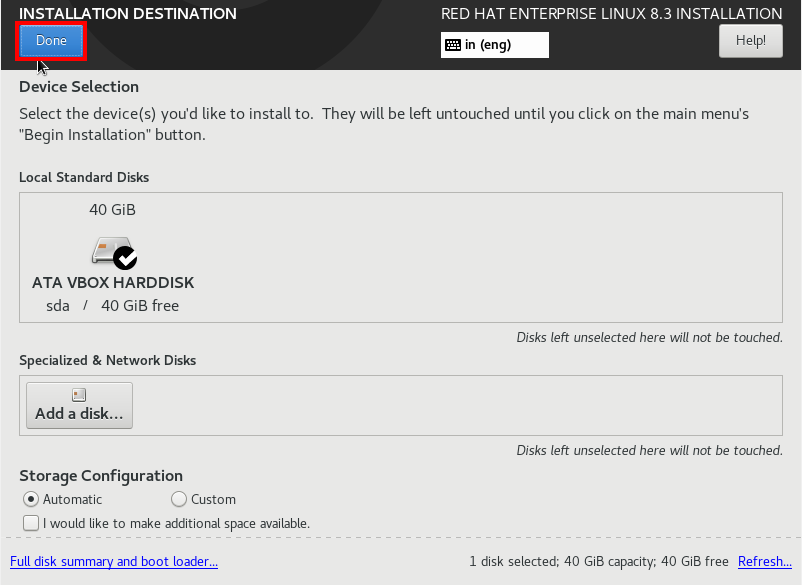The width and height of the screenshot is (802, 585).
Task: Click the ATA VBOX HARDDISK label
Action: [113, 283]
